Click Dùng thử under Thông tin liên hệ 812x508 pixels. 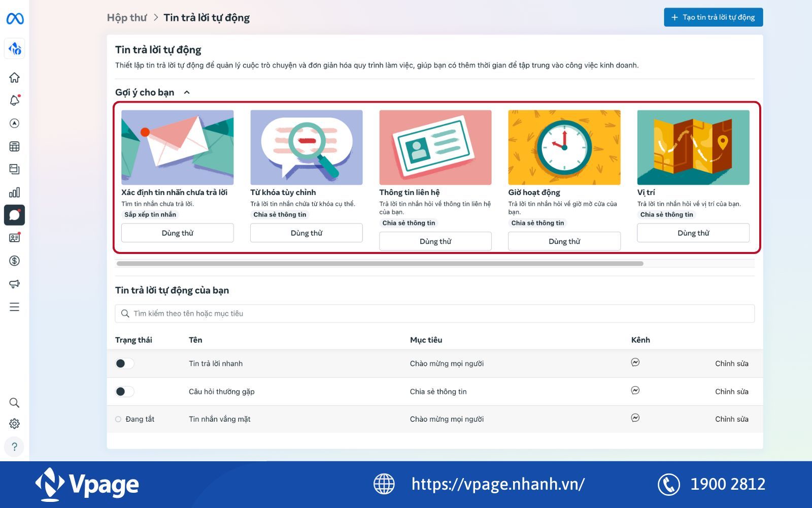pyautogui.click(x=435, y=241)
